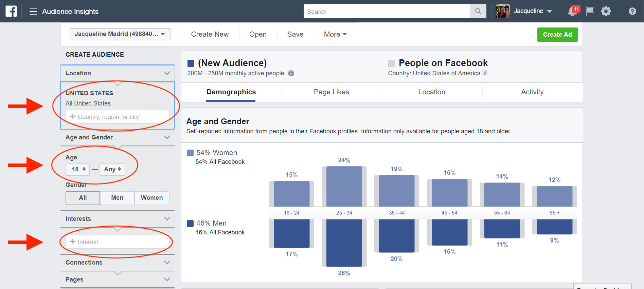Click the women 25 - 34 bar at 24%

344,186
